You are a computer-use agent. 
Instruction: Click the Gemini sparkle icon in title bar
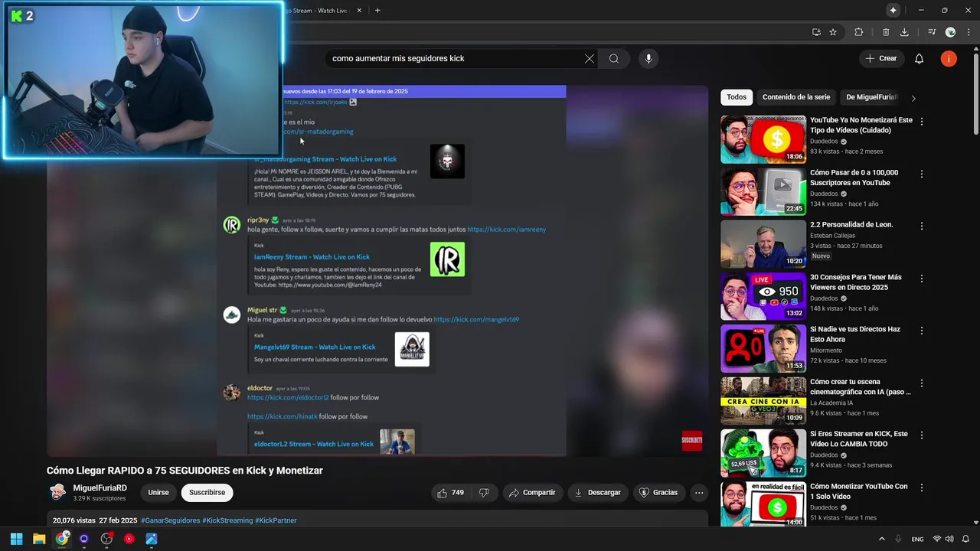point(893,10)
